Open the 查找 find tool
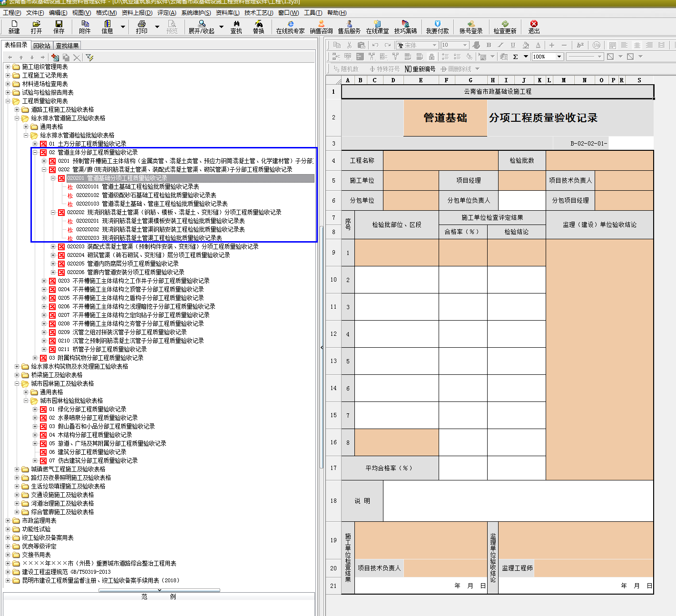 (x=236, y=27)
